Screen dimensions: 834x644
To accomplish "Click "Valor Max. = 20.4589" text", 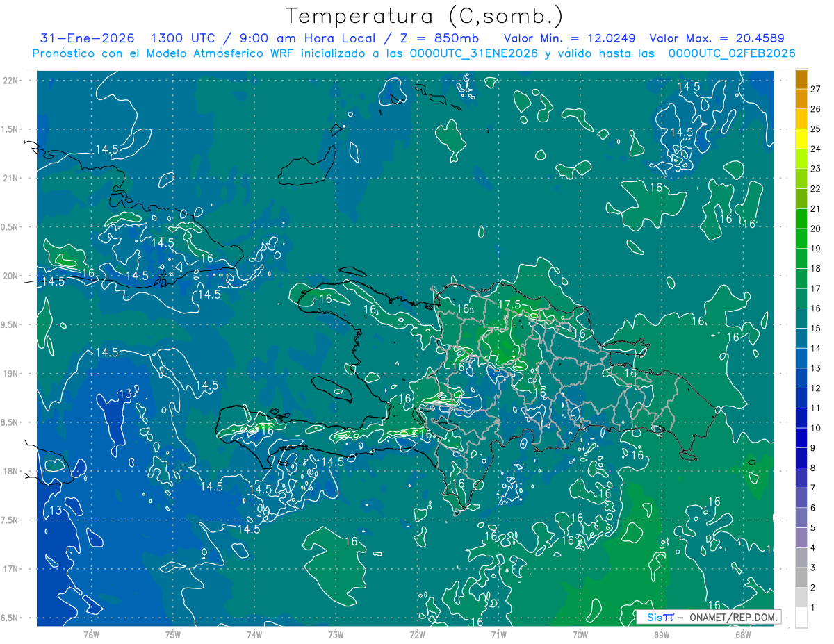I will pos(717,38).
